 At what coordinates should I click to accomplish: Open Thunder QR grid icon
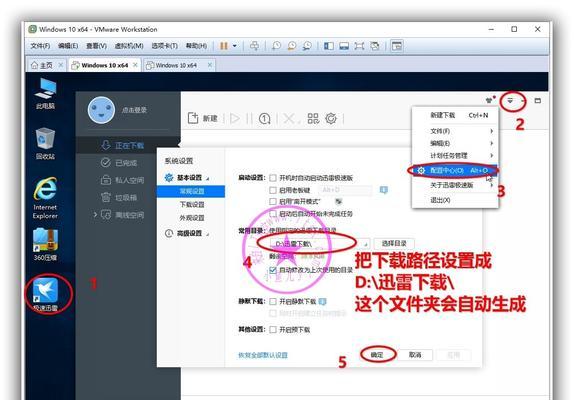point(313,118)
